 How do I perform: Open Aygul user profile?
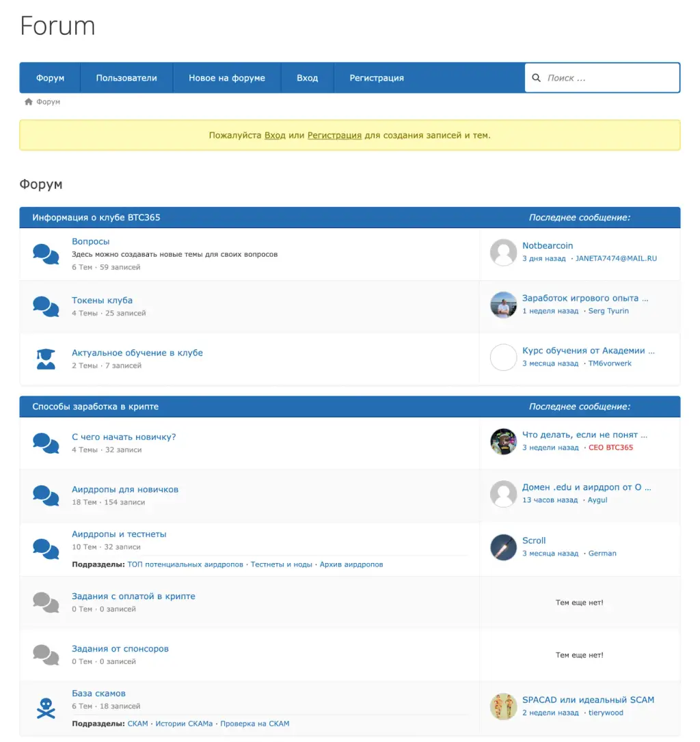pos(597,500)
